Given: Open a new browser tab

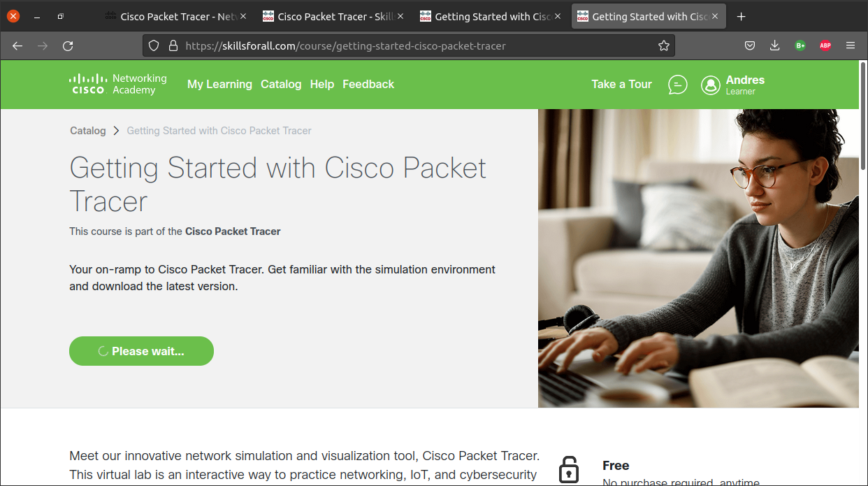Looking at the screenshot, I should 742,17.
